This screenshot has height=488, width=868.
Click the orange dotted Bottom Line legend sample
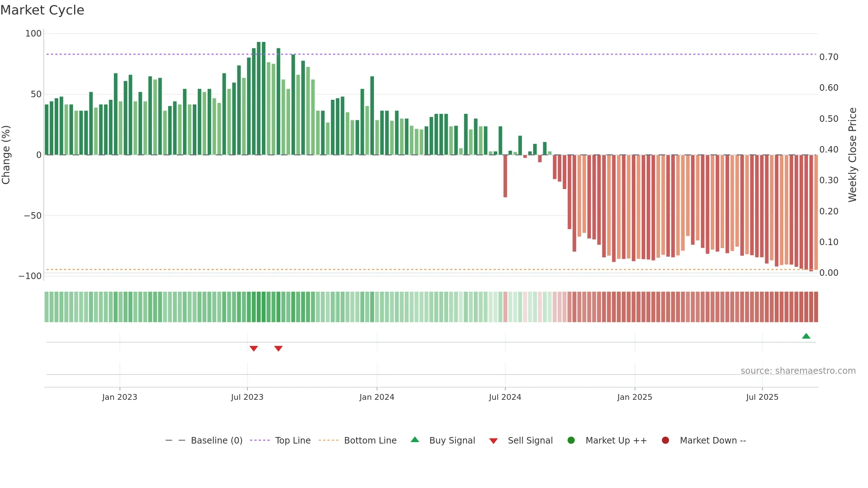[328, 440]
